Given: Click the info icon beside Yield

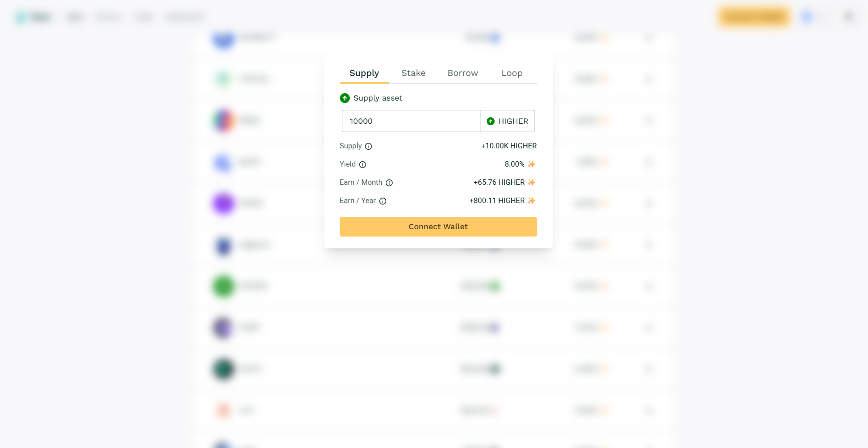Looking at the screenshot, I should 363,165.
